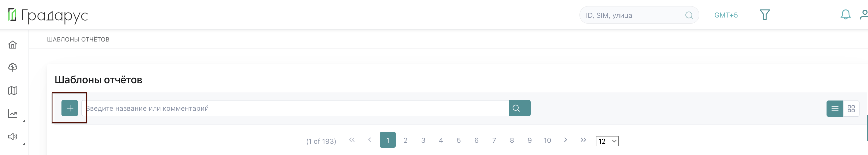Click the ID, SIM, улица search field

click(633, 15)
